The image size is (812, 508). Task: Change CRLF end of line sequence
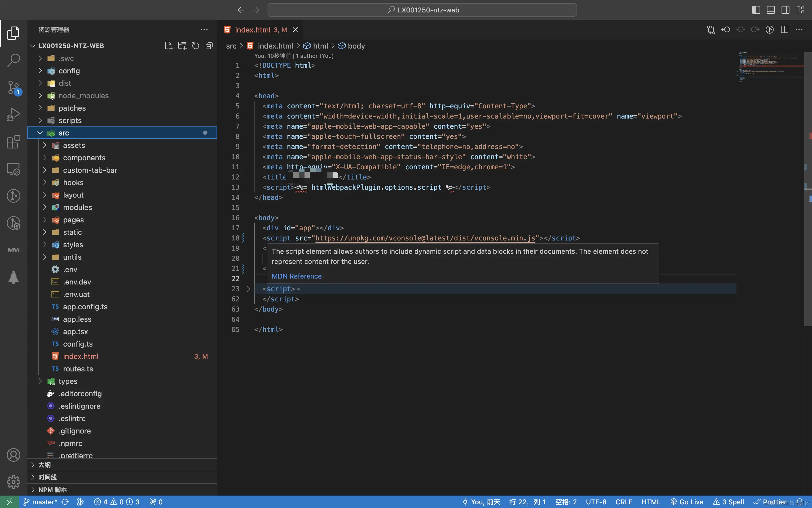pyautogui.click(x=624, y=502)
